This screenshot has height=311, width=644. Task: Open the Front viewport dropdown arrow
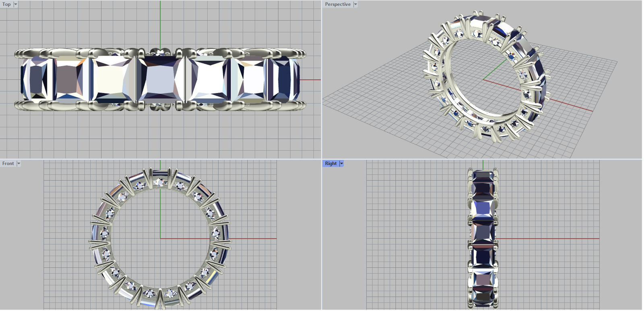(19, 164)
